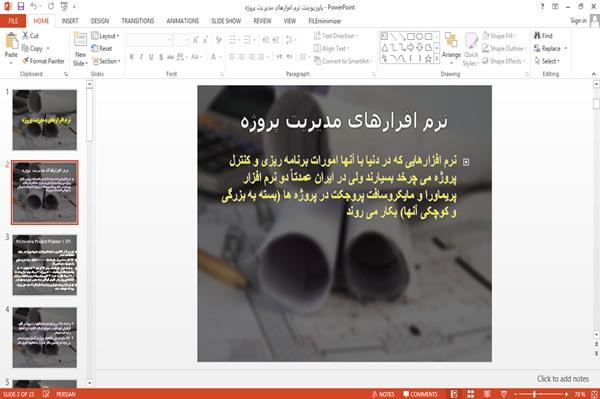Open Ribbon Display Options icon
Viewport: 600px width, 399px height.
point(555,7)
